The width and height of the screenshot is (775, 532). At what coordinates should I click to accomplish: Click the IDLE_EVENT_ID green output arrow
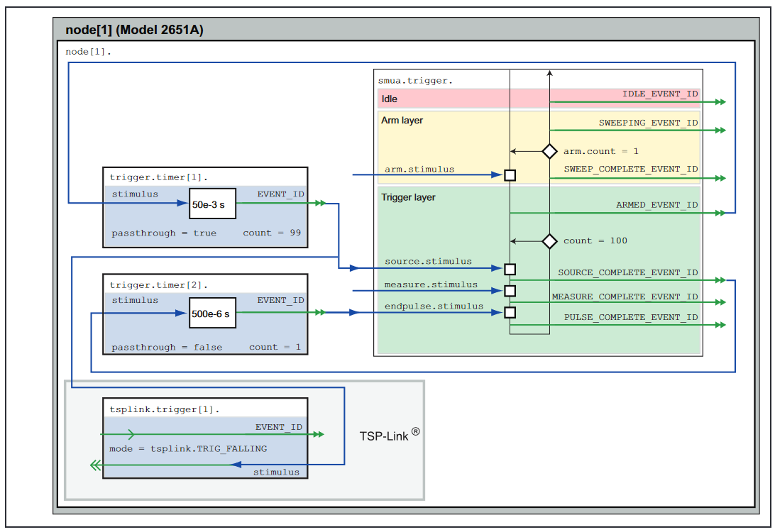[x=720, y=102]
